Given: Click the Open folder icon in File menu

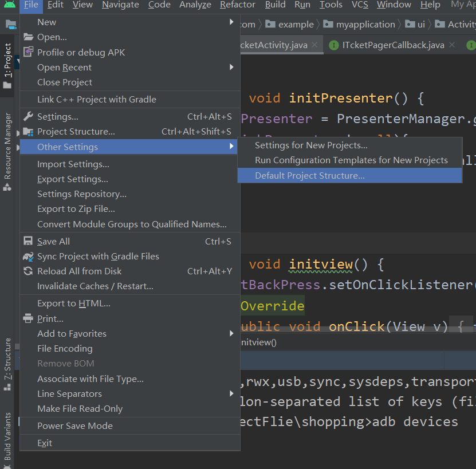Looking at the screenshot, I should [x=28, y=37].
